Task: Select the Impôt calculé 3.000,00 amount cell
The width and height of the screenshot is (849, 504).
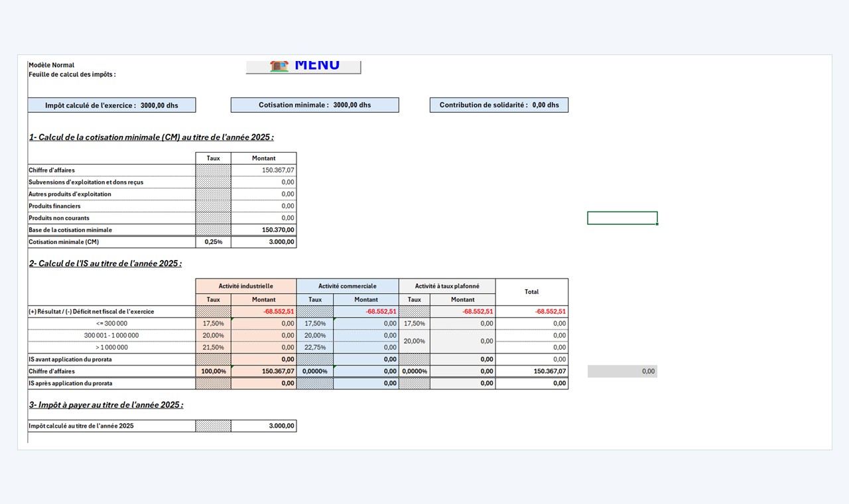Action: [264, 426]
